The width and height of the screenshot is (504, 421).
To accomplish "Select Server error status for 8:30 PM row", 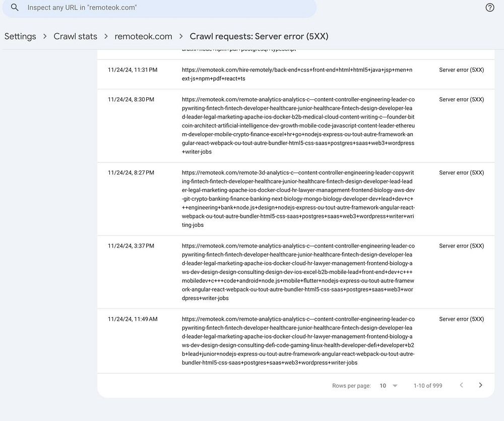I will tap(461, 99).
